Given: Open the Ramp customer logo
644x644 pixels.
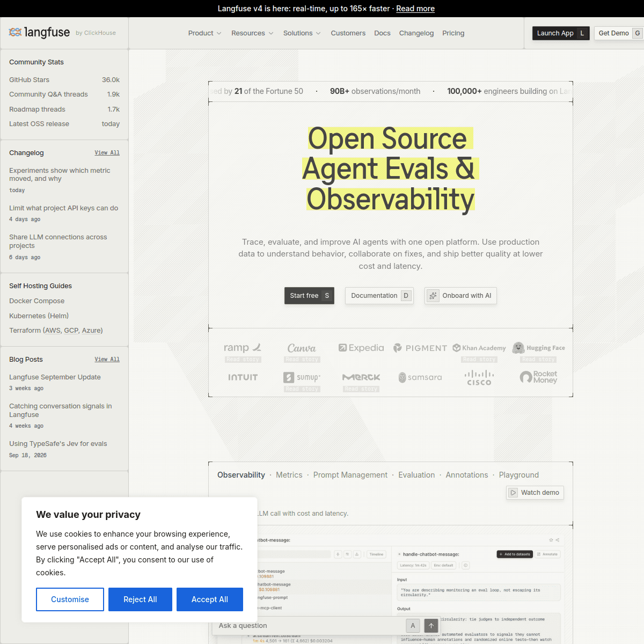Looking at the screenshot, I should tap(243, 348).
